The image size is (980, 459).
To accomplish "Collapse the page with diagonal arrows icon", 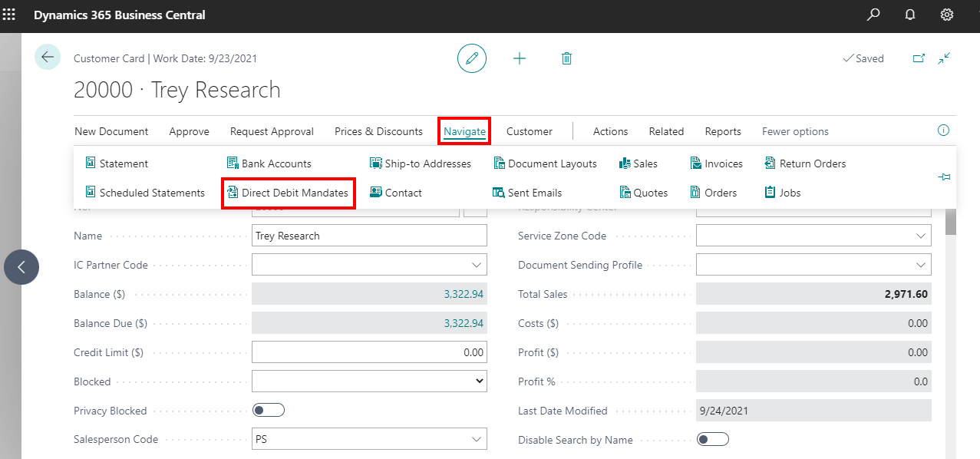I will [945, 58].
